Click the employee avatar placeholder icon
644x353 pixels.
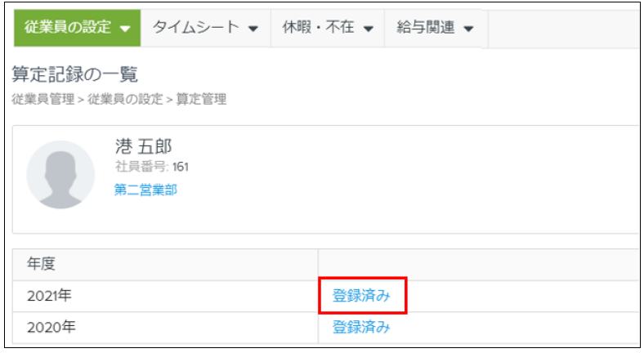(60, 174)
